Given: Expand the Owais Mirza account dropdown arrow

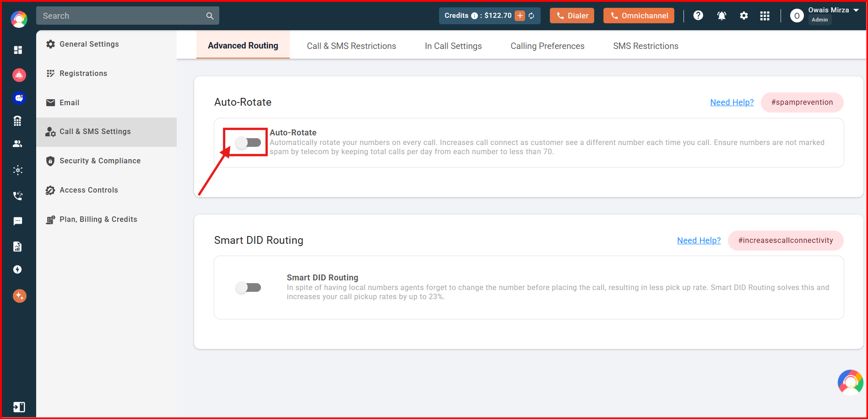Looking at the screenshot, I should coord(856,10).
